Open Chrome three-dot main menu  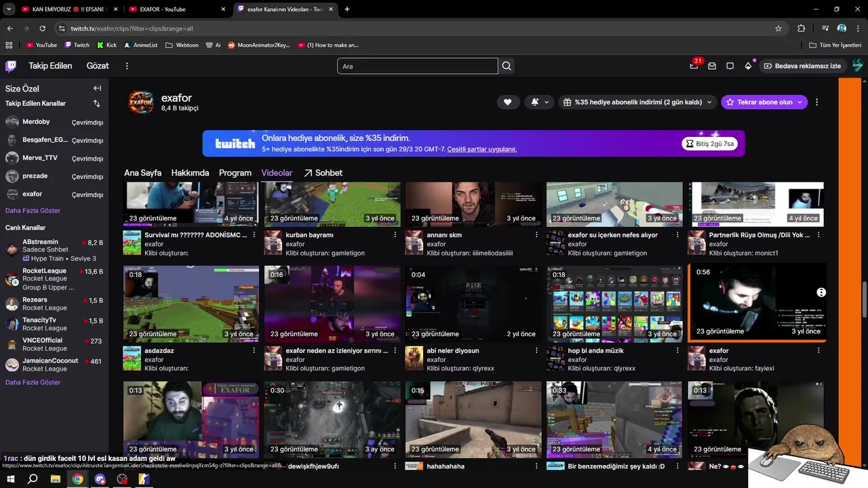[x=859, y=28]
